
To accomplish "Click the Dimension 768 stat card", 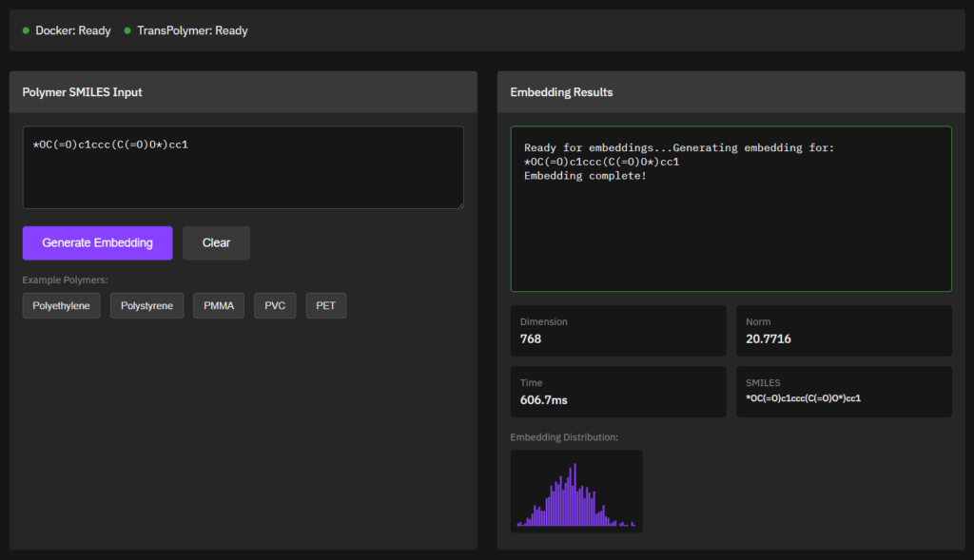I will [x=617, y=331].
